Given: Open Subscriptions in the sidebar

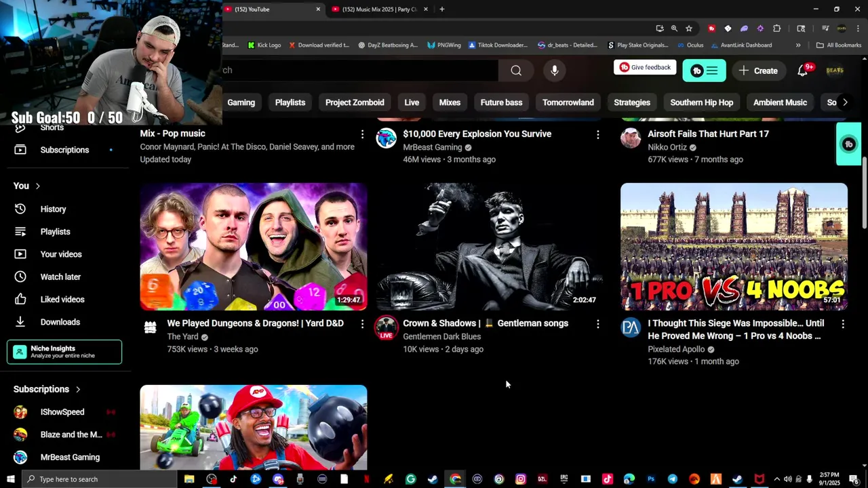Looking at the screenshot, I should pos(64,150).
